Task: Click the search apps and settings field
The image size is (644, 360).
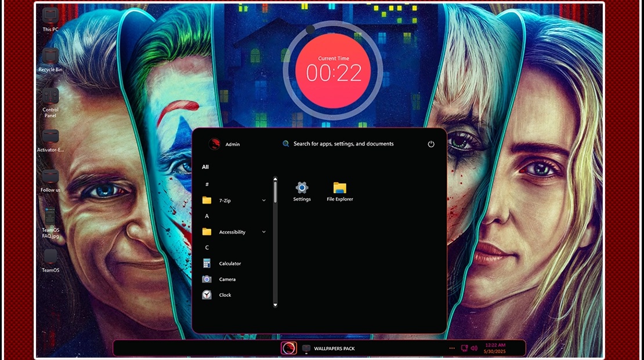Action: pyautogui.click(x=343, y=144)
